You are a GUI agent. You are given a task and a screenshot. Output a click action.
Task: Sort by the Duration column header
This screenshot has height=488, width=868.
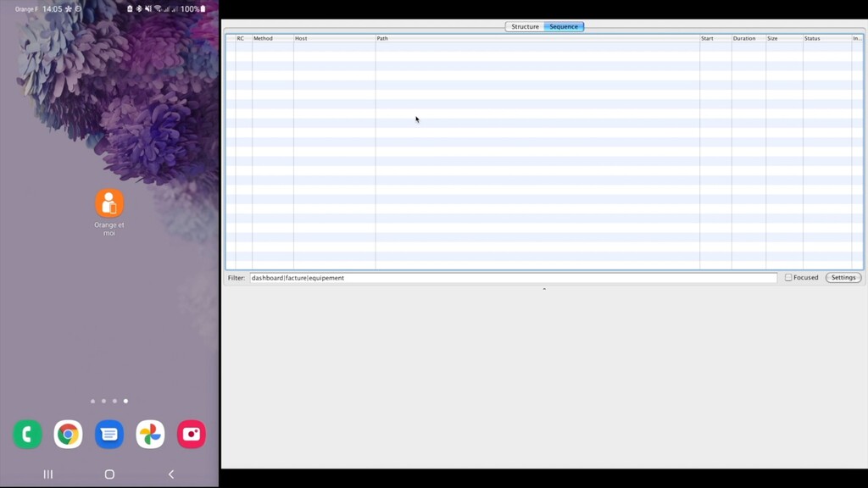[x=748, y=38]
